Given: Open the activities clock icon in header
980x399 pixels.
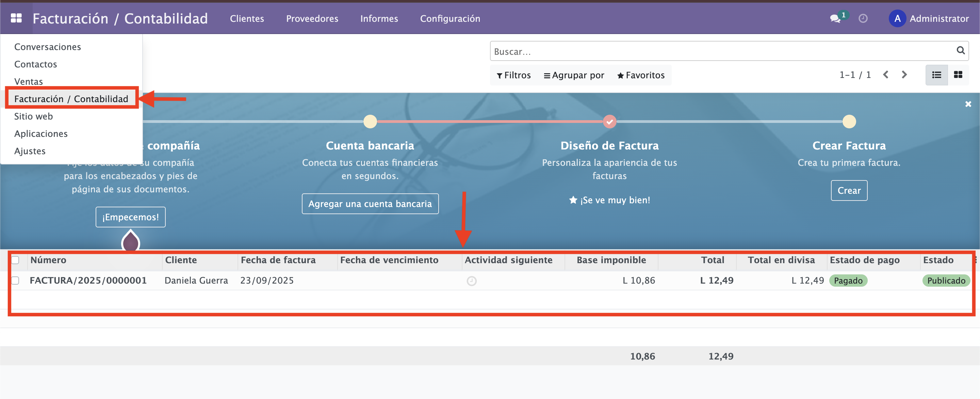Looking at the screenshot, I should pyautogui.click(x=863, y=18).
